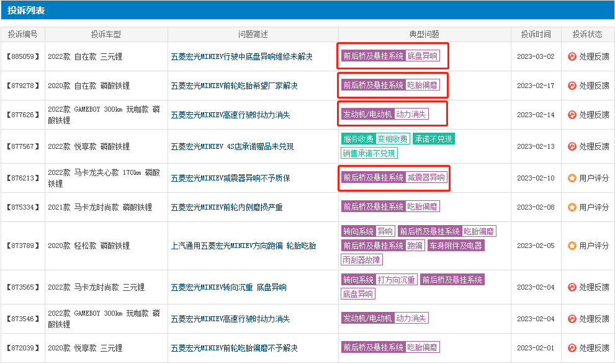Viewport: 615px width, 364px height.
Task: Click the 销售承诺不兑现 tag
Action: [369, 153]
